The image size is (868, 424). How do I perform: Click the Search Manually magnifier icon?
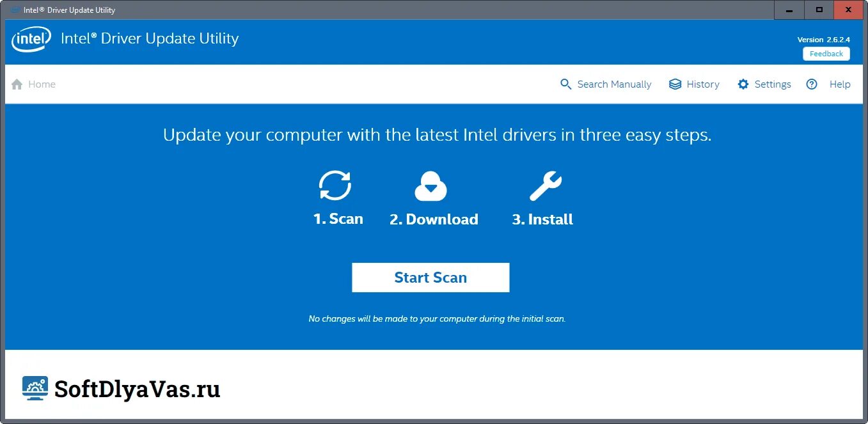tap(565, 84)
